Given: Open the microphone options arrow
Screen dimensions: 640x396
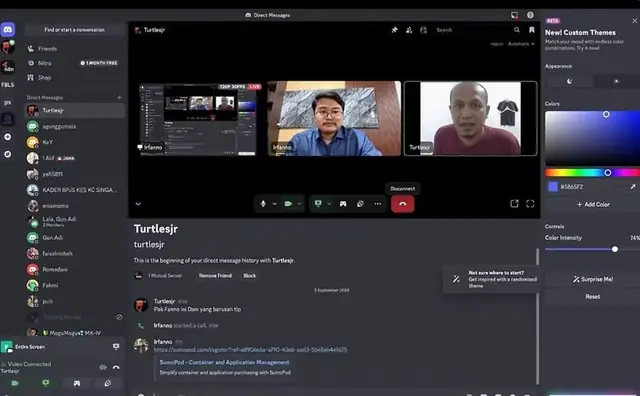Looking at the screenshot, I should [274, 204].
